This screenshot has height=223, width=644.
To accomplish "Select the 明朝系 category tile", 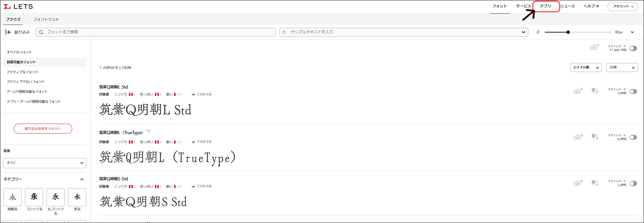I will [13, 197].
